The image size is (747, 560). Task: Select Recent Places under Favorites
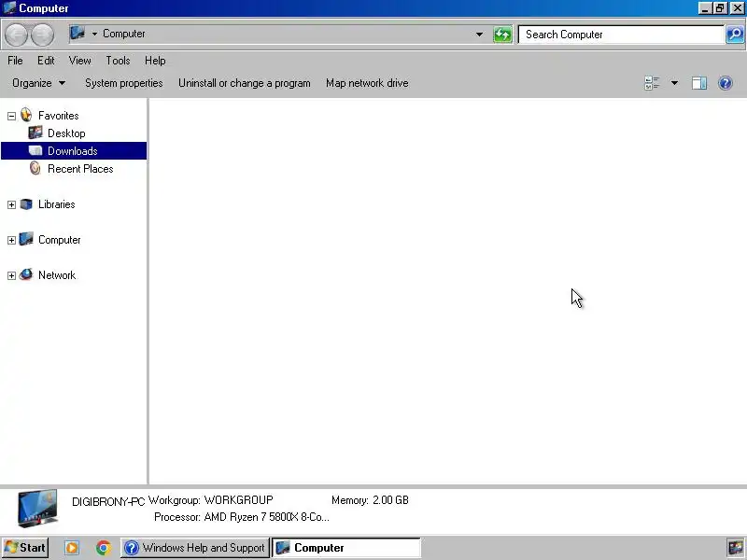click(x=80, y=169)
